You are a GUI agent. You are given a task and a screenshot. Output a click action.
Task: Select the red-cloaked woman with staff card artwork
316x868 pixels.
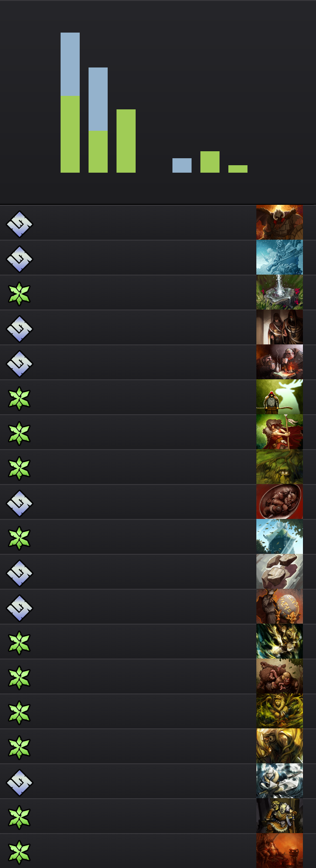280,432
